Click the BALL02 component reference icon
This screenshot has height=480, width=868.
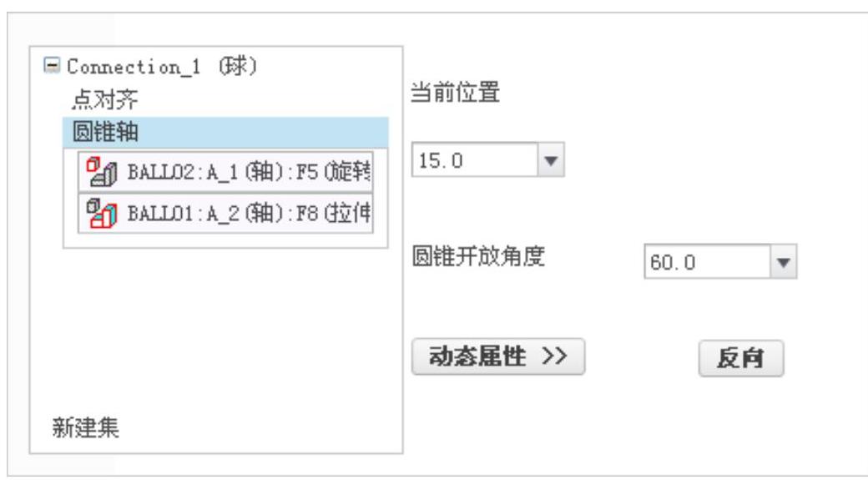pos(102,172)
